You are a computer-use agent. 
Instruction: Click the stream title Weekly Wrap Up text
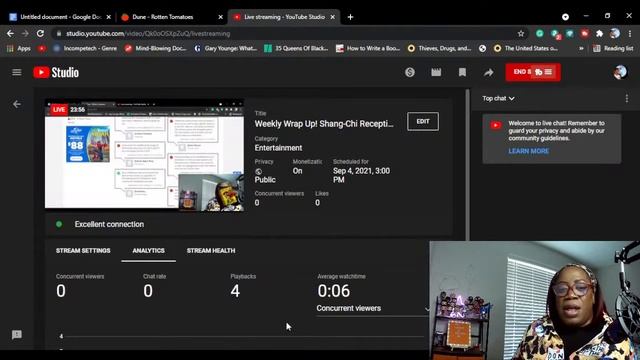click(324, 124)
